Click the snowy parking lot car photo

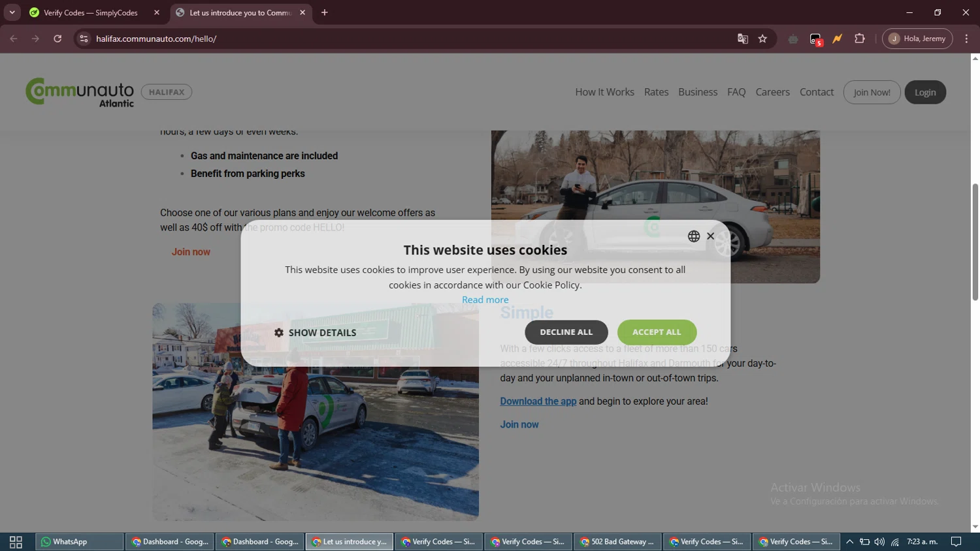click(x=316, y=411)
